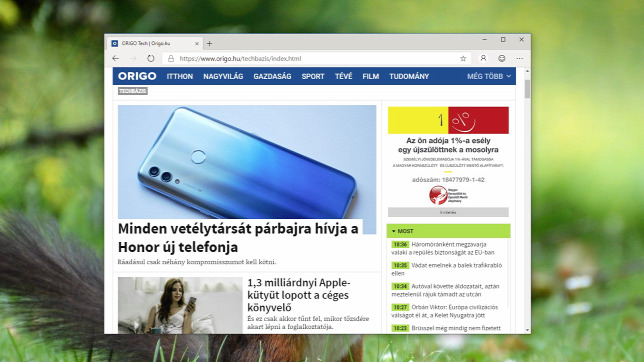The height and width of the screenshot is (362, 644).
Task: Open the NAGYVILÁG menu item
Action: coord(223,76)
